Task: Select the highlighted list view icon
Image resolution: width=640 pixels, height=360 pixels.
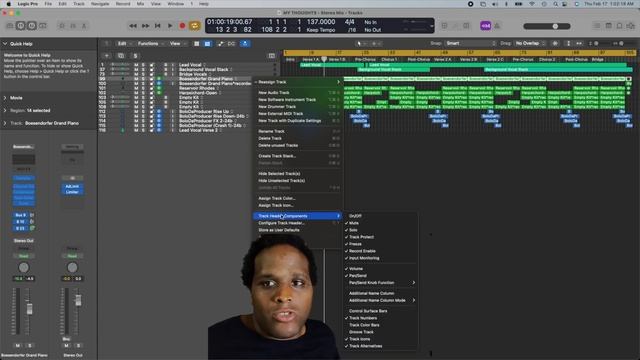Action: [207, 44]
